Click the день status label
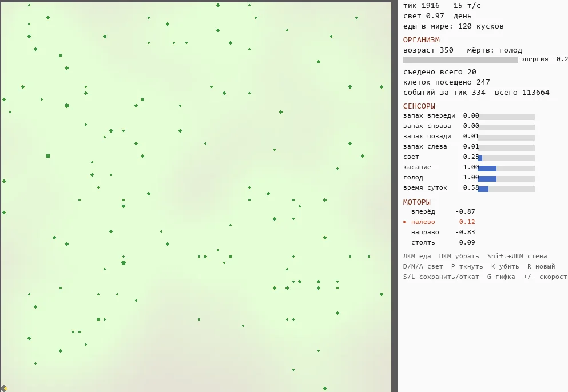 [x=462, y=16]
